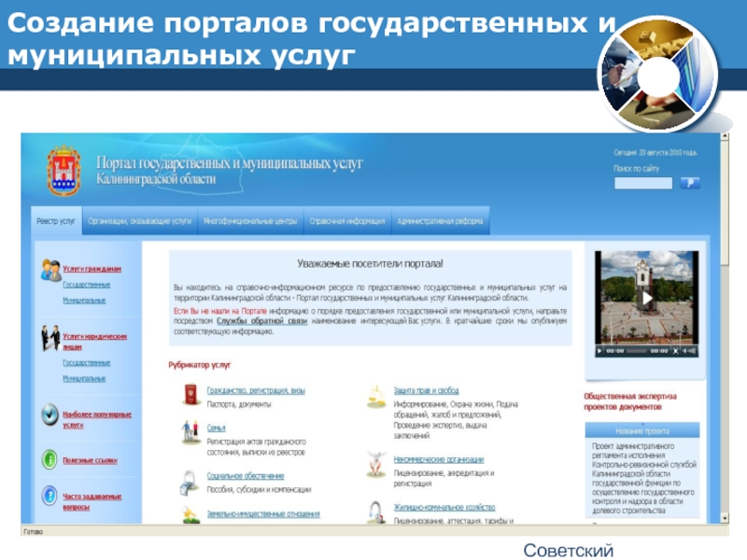
Task: Click the Название проекта column header
Action: click(642, 431)
